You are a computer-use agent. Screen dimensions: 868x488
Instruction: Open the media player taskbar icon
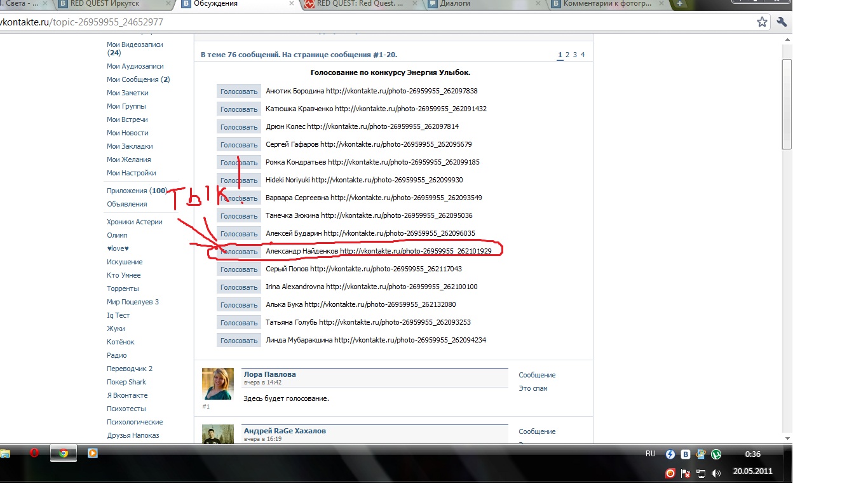(93, 453)
